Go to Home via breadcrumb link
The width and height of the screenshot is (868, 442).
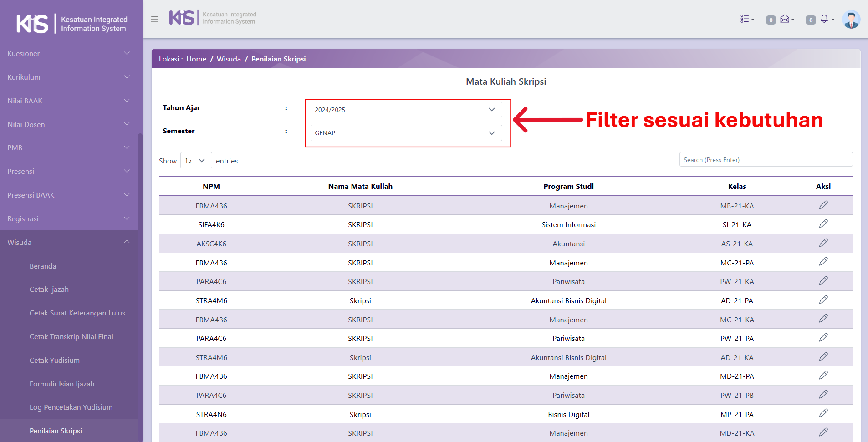tap(196, 59)
